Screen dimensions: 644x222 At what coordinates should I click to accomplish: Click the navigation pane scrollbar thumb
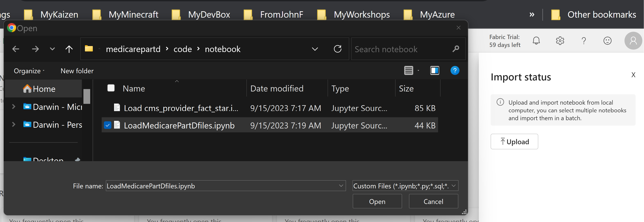87,96
